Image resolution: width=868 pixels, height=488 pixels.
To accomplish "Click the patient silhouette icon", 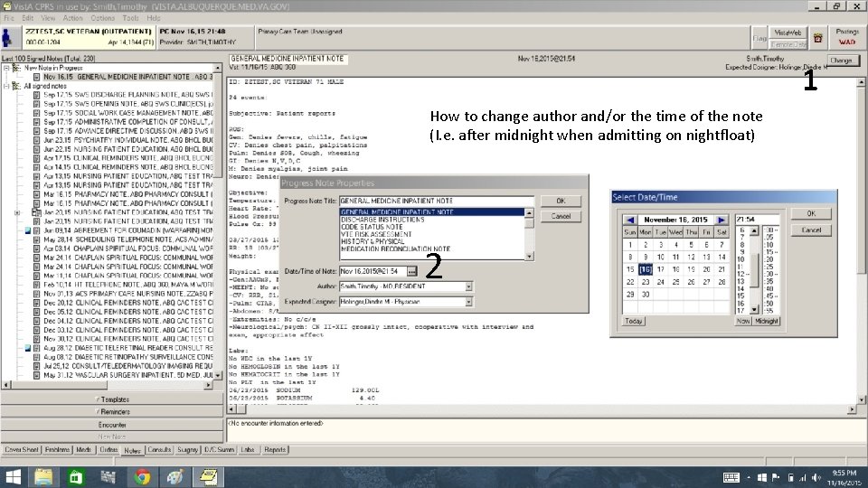I will tap(7, 38).
